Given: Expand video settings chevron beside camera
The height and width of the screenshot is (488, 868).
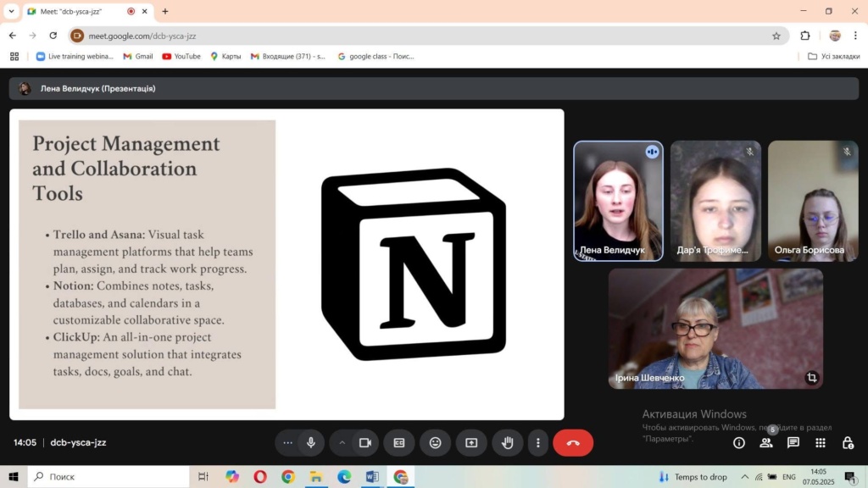Looking at the screenshot, I should click(x=342, y=442).
